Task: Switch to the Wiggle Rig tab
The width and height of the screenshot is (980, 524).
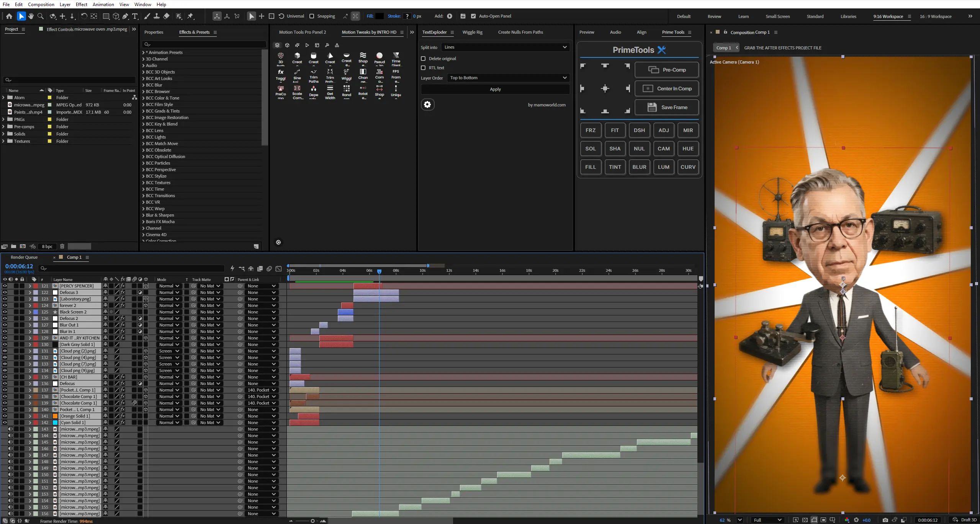Action: pyautogui.click(x=472, y=32)
